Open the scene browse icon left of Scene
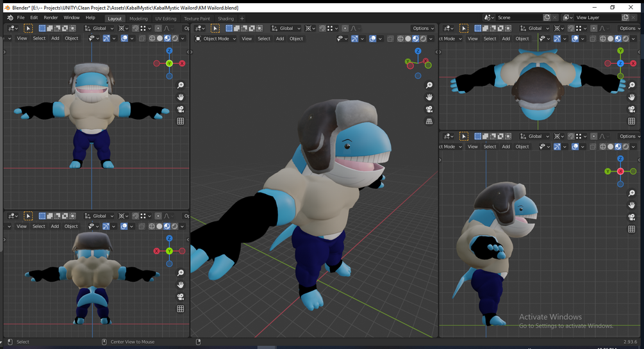Image resolution: width=644 pixels, height=349 pixels. click(x=489, y=18)
